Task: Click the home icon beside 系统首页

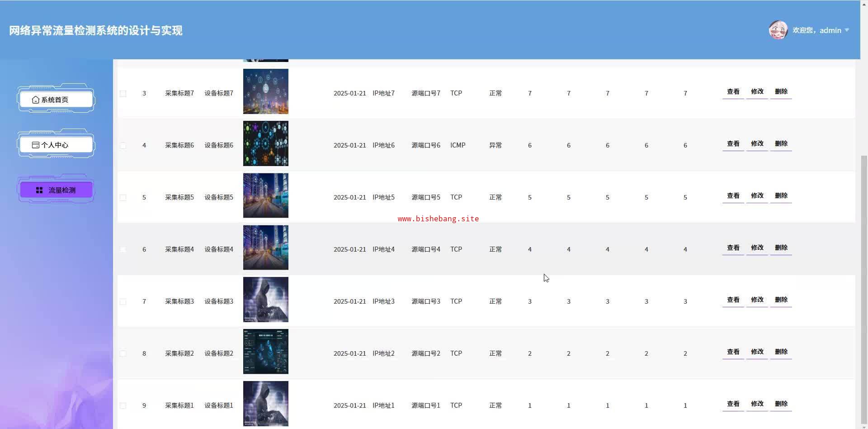Action: (x=36, y=100)
